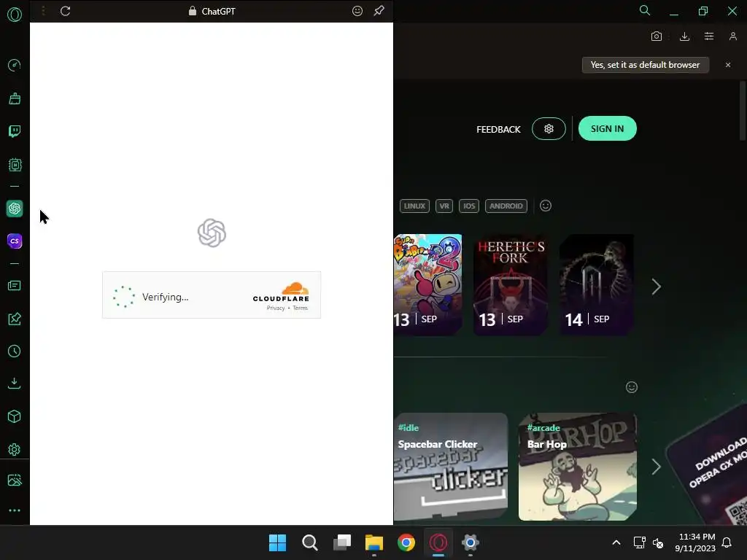Open toolbar downloads arrow icon
This screenshot has width=747, height=560.
tap(684, 36)
